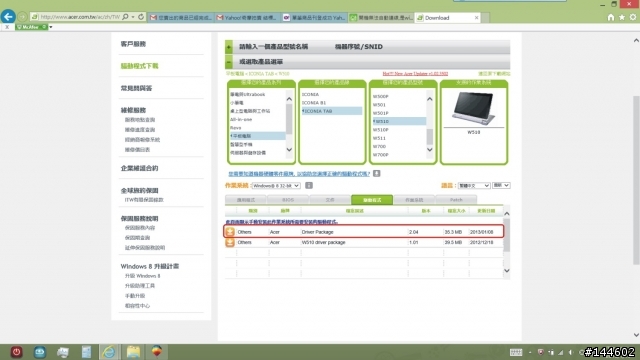
Task: Close the Download browser tab
Action: [476, 18]
